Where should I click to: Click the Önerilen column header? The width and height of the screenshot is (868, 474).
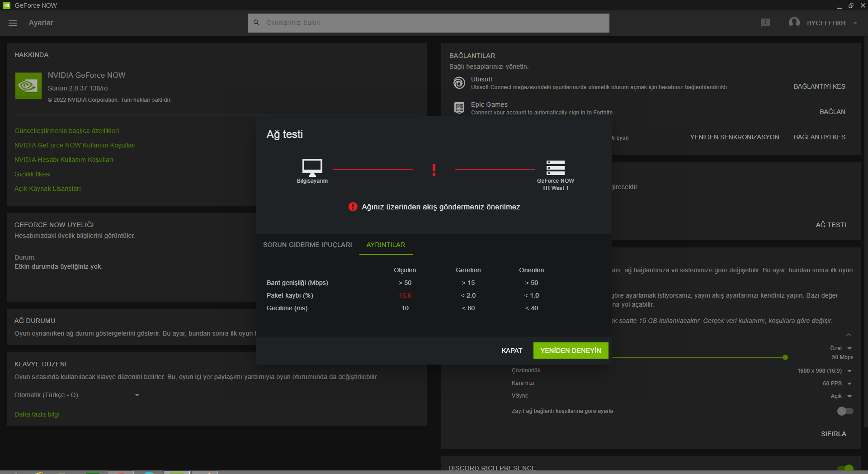click(x=531, y=270)
